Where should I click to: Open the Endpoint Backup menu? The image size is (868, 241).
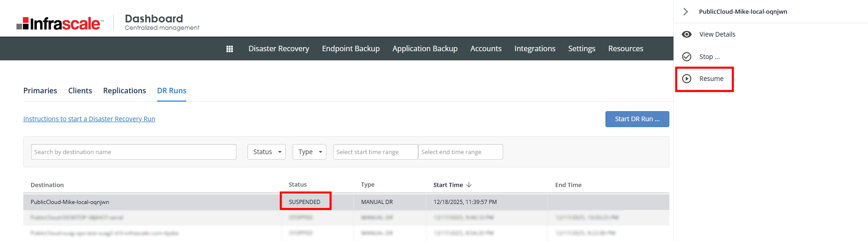click(x=351, y=48)
